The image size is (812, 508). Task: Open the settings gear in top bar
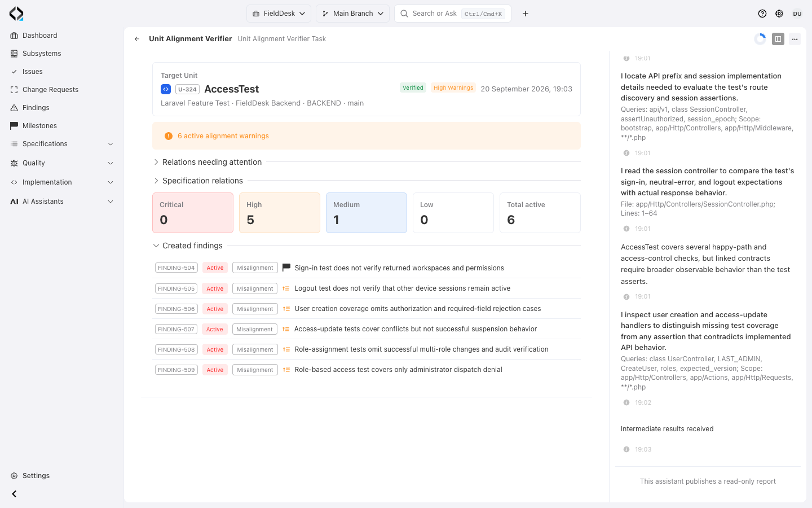click(779, 14)
